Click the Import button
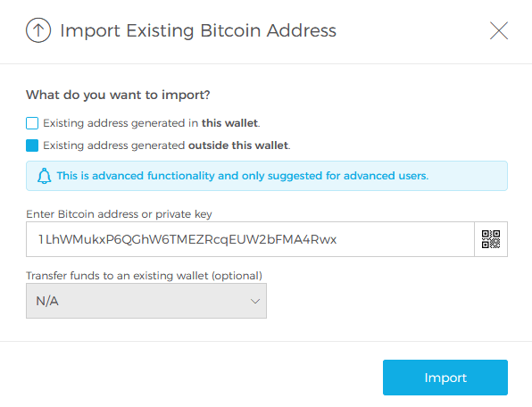The height and width of the screenshot is (407, 532). [x=445, y=378]
